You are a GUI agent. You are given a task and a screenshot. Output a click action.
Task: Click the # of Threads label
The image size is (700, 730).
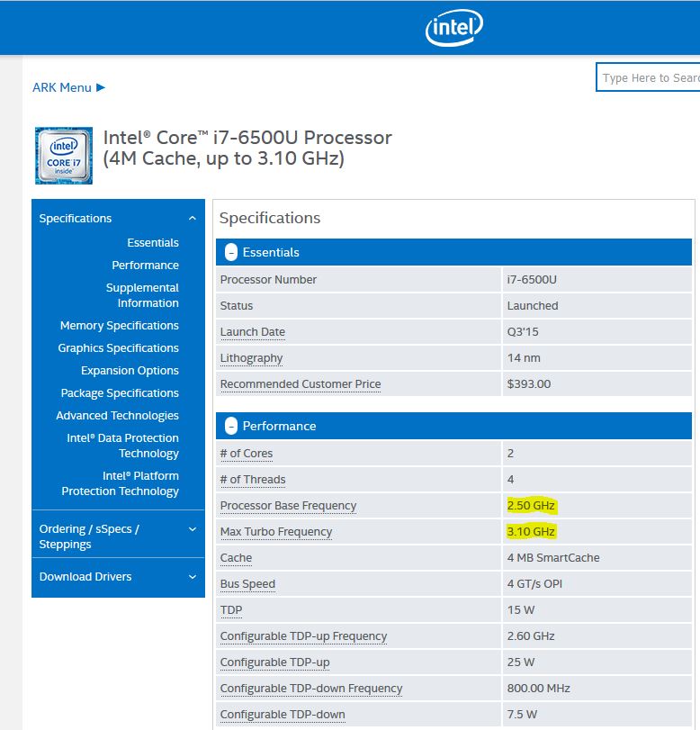click(253, 480)
